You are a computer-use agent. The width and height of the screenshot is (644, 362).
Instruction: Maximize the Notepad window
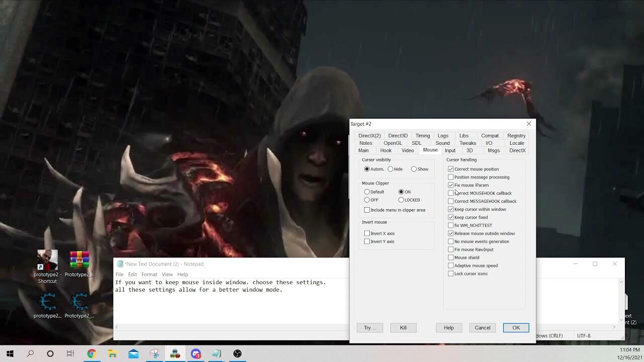pyautogui.click(x=595, y=264)
